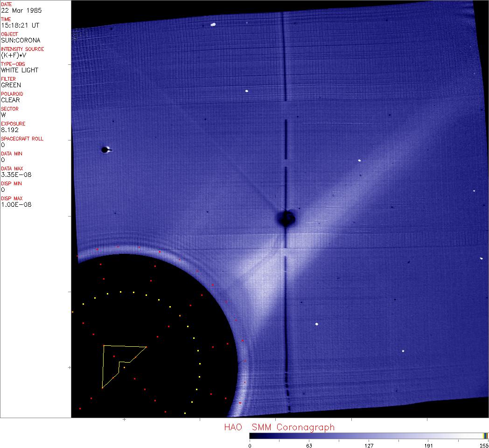Click the colorbar tick label 63
Image resolution: width=489 pixels, height=448 pixels.
(308, 445)
